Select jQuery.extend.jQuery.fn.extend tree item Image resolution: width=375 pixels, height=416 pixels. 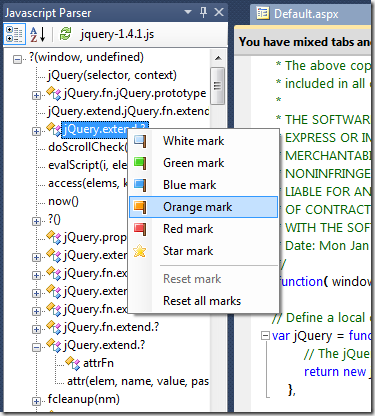129,111
